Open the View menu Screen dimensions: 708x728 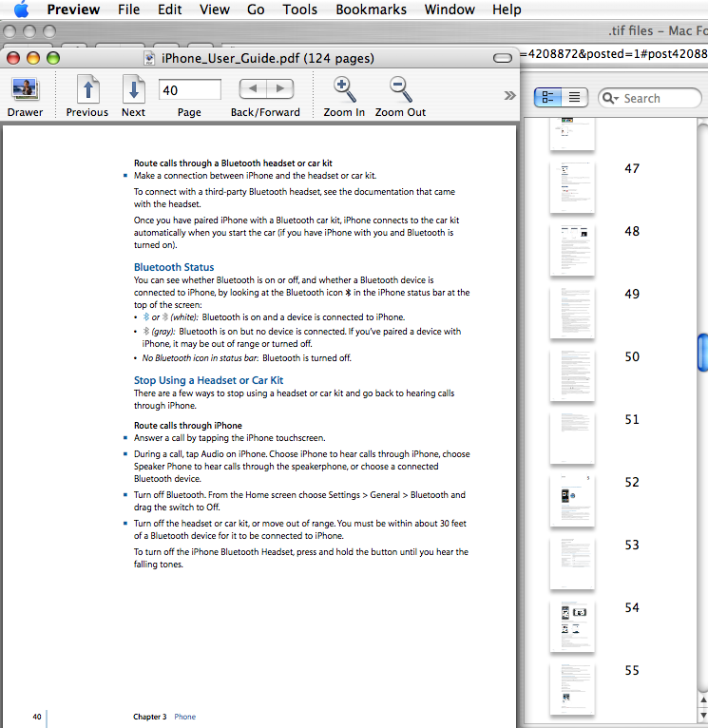215,10
